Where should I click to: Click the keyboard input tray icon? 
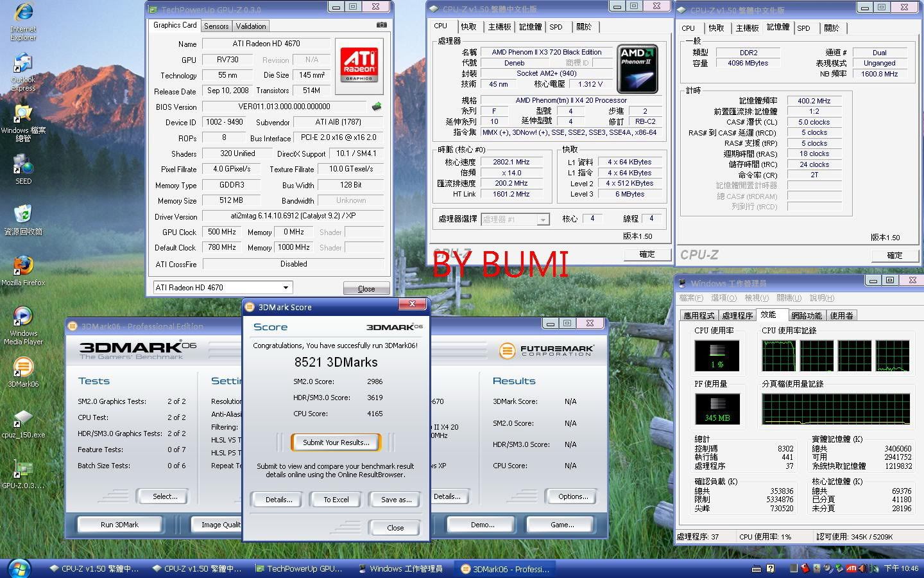757,568
